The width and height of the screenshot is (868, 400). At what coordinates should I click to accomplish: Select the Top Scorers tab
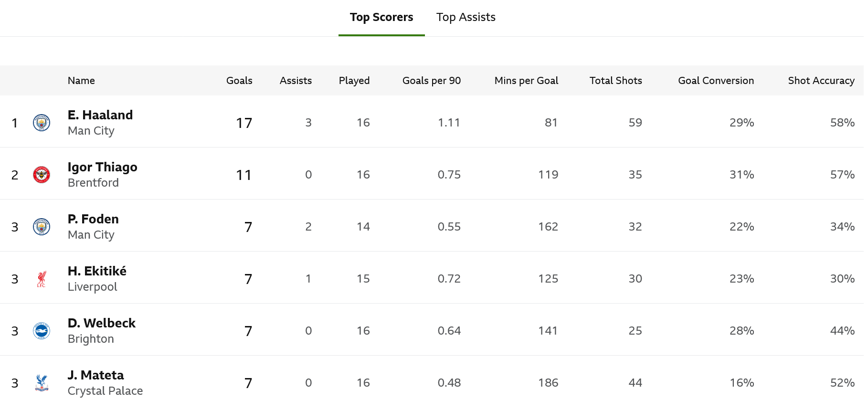pyautogui.click(x=381, y=17)
